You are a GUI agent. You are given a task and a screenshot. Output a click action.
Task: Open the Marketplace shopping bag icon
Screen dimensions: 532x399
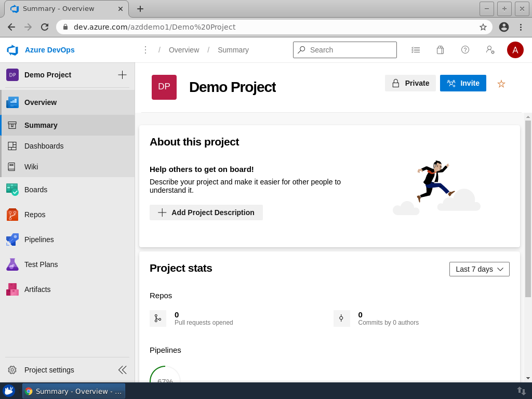pos(440,50)
